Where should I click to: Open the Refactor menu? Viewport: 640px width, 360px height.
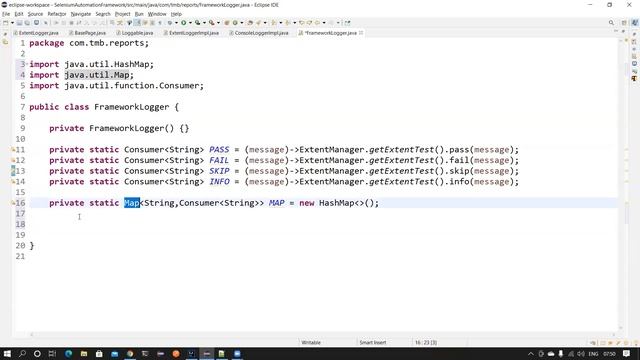57,14
